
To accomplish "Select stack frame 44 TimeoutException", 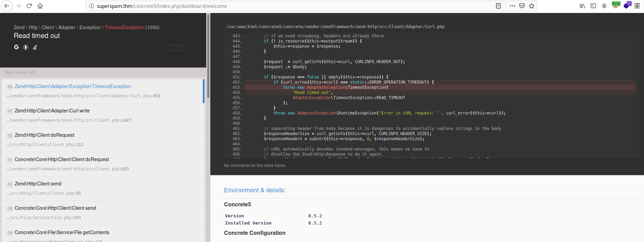I will (103, 91).
